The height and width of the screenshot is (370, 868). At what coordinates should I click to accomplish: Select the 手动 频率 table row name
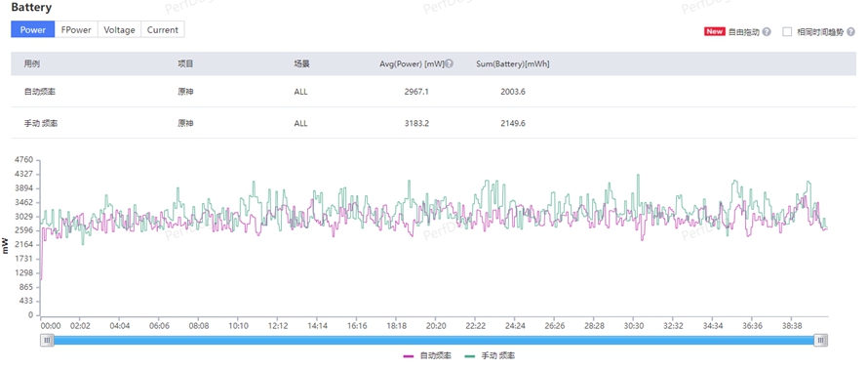[x=40, y=123]
